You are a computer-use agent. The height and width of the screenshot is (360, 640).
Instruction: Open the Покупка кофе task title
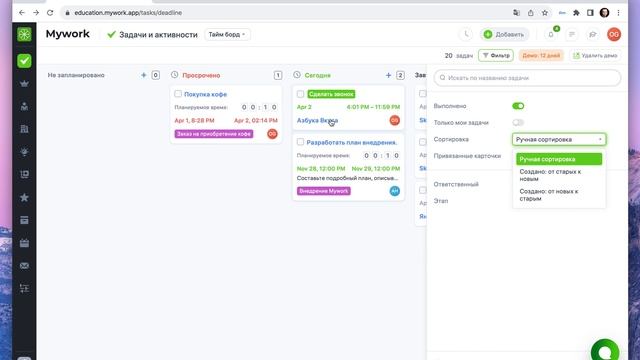click(x=205, y=94)
